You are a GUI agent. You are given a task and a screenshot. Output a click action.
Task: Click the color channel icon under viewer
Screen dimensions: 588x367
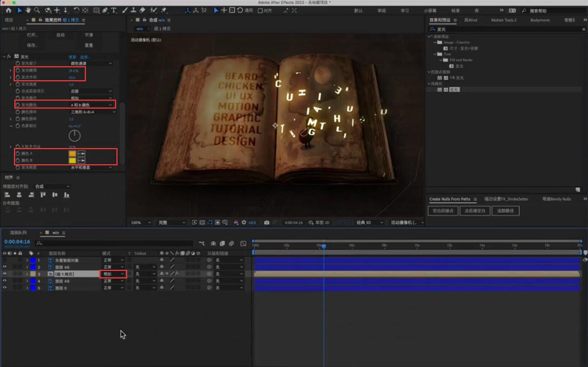(x=236, y=223)
